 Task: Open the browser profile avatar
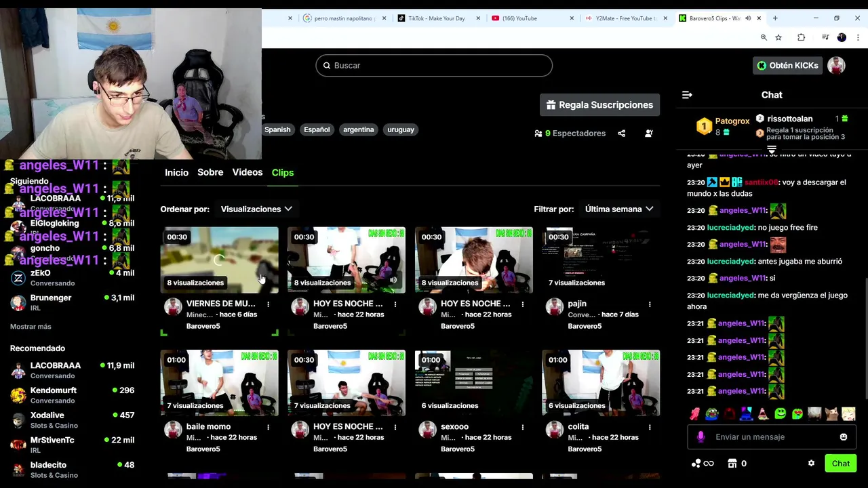(842, 37)
